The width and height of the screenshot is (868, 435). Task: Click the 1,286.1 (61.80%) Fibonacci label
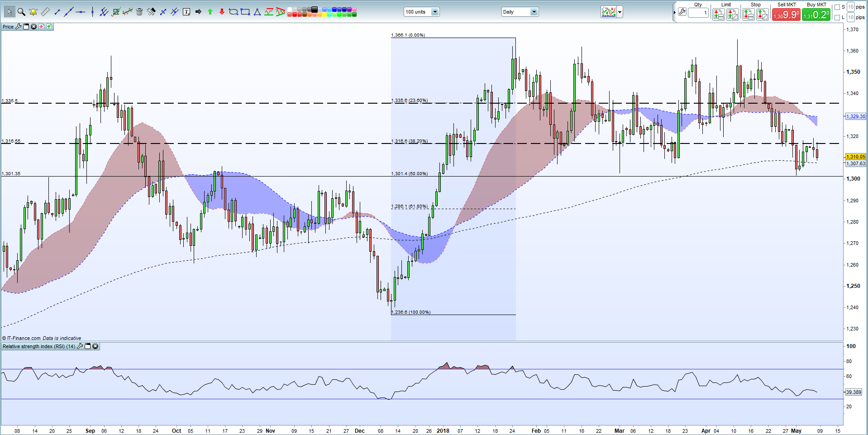[409, 206]
